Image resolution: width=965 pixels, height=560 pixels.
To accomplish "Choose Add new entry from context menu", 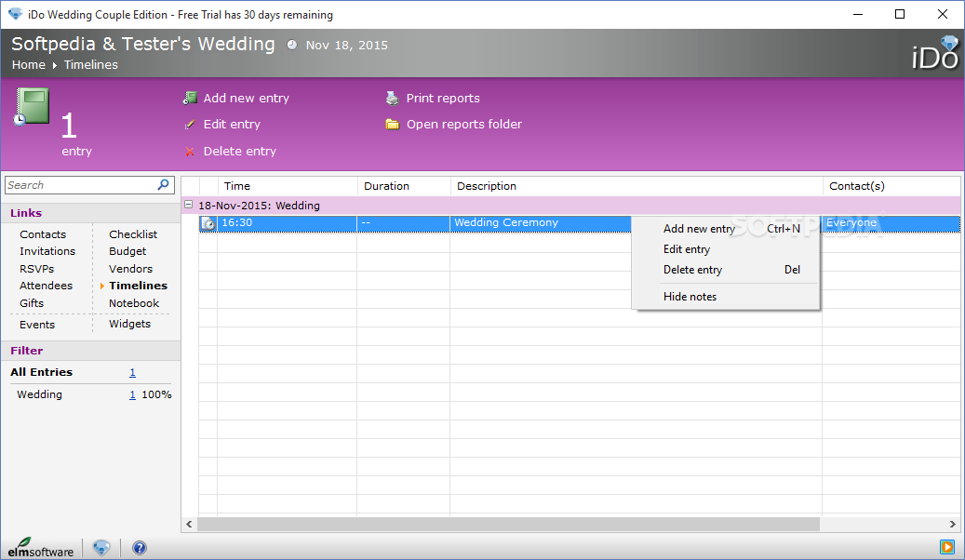I will click(726, 229).
